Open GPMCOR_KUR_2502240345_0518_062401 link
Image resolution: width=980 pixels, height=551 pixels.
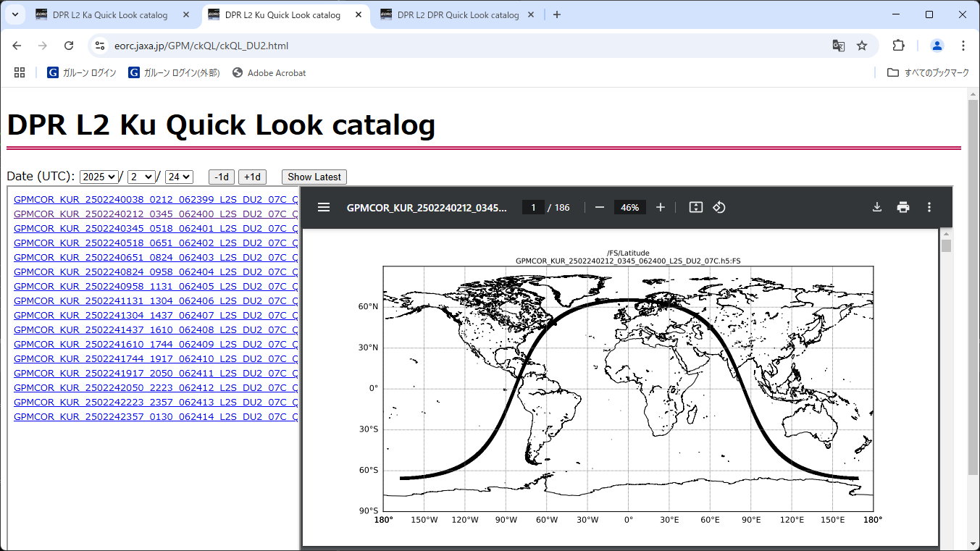click(x=156, y=228)
